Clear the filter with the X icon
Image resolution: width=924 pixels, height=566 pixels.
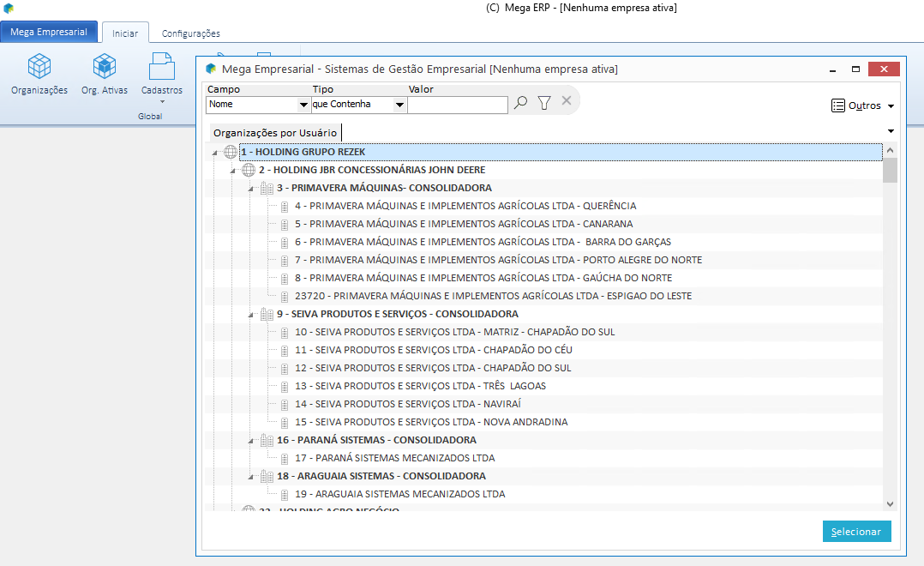coord(567,101)
